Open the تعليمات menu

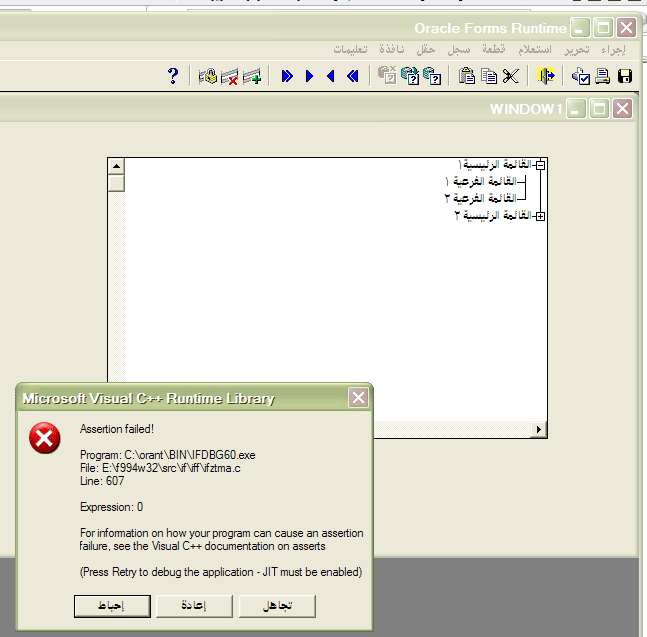[350, 49]
